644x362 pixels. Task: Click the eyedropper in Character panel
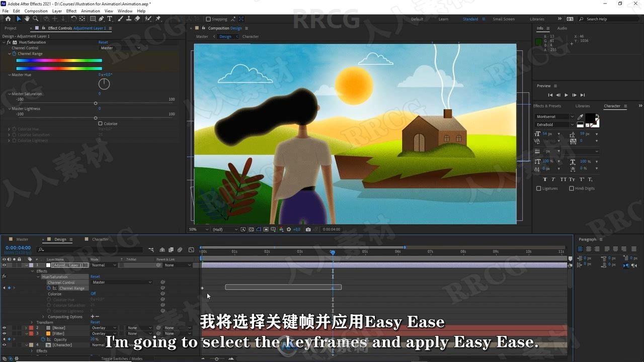tap(580, 117)
